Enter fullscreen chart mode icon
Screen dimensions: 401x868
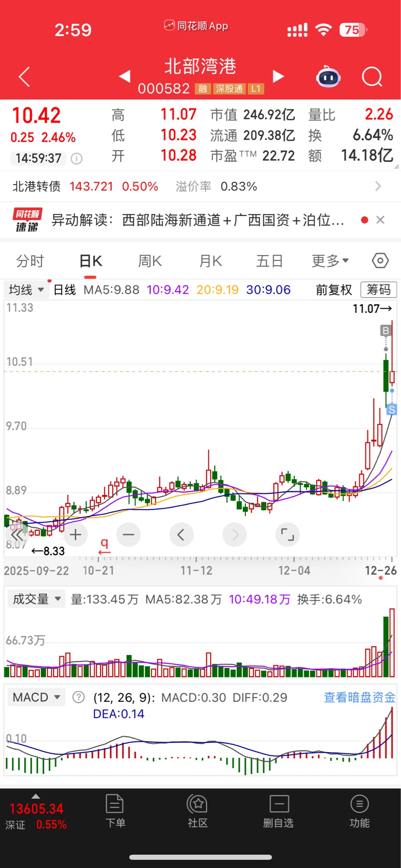tap(287, 535)
